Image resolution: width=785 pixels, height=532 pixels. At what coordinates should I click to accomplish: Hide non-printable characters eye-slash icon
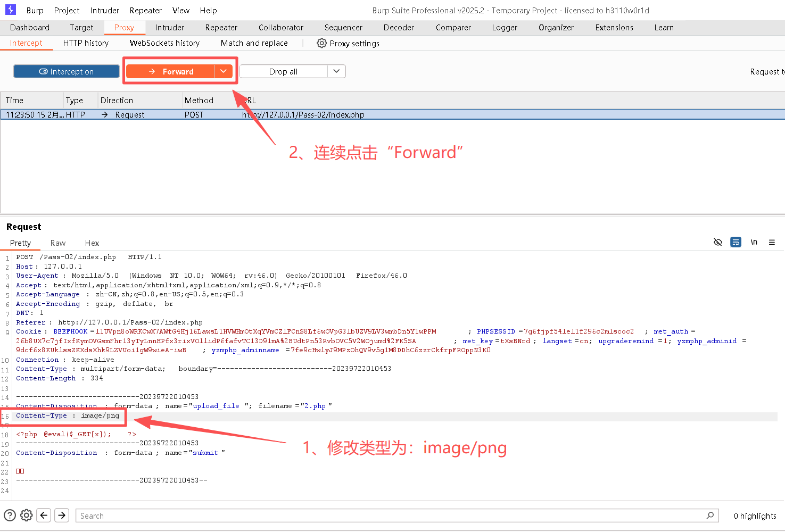pyautogui.click(x=717, y=242)
